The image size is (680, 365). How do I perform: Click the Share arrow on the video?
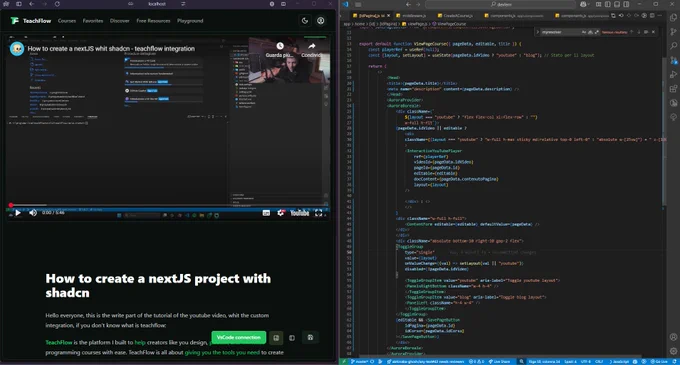tap(311, 46)
